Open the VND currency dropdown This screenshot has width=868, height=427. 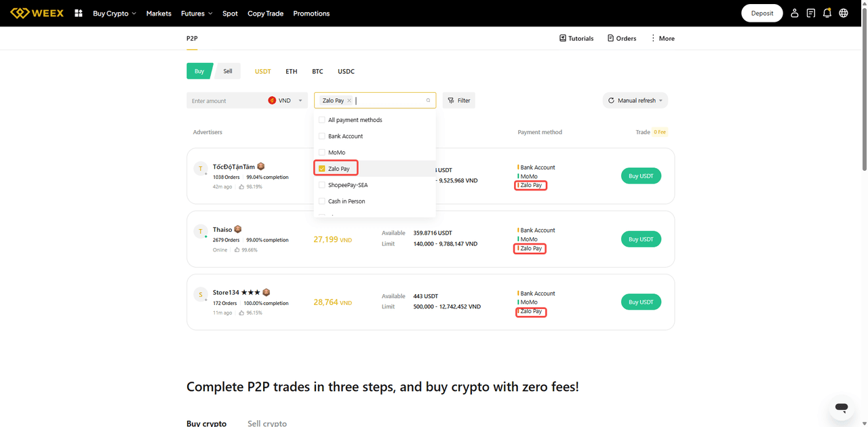285,100
